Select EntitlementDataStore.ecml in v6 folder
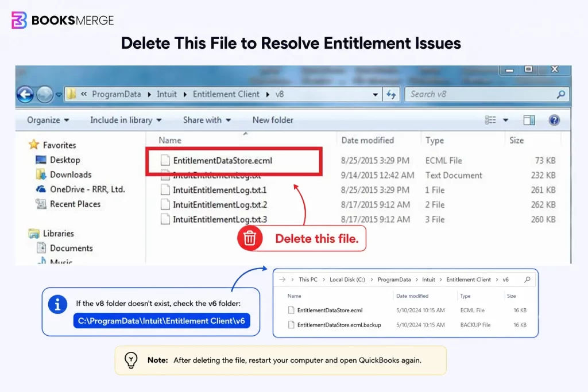This screenshot has height=392, width=588. pyautogui.click(x=330, y=311)
